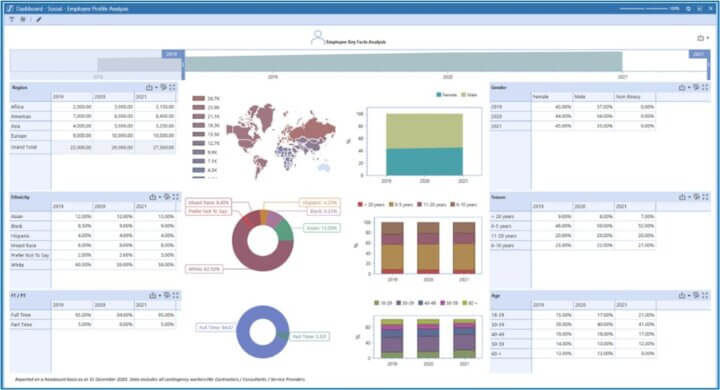The height and width of the screenshot is (390, 720).
Task: Select the Full Time row in the FT / PT table
Action: click(93, 315)
